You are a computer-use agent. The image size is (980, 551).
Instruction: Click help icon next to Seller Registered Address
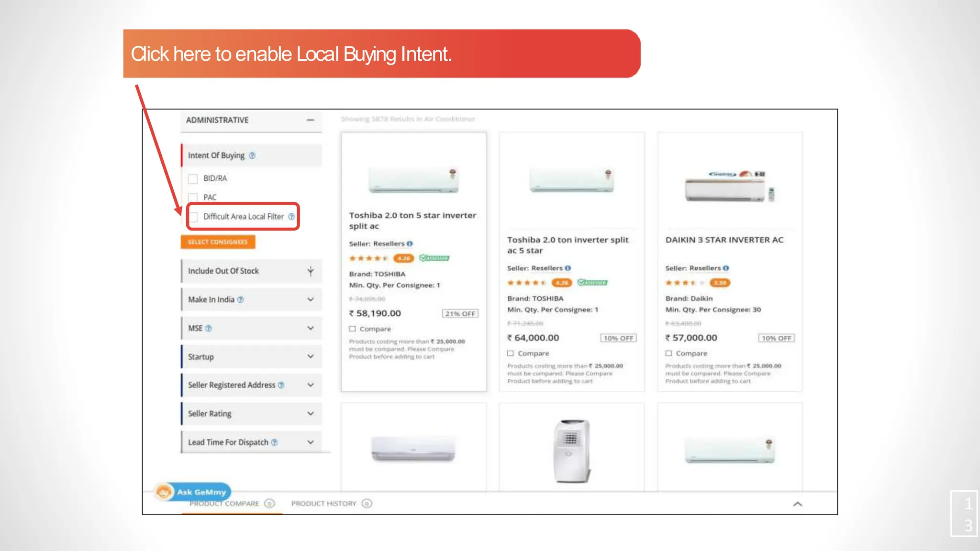(x=281, y=385)
